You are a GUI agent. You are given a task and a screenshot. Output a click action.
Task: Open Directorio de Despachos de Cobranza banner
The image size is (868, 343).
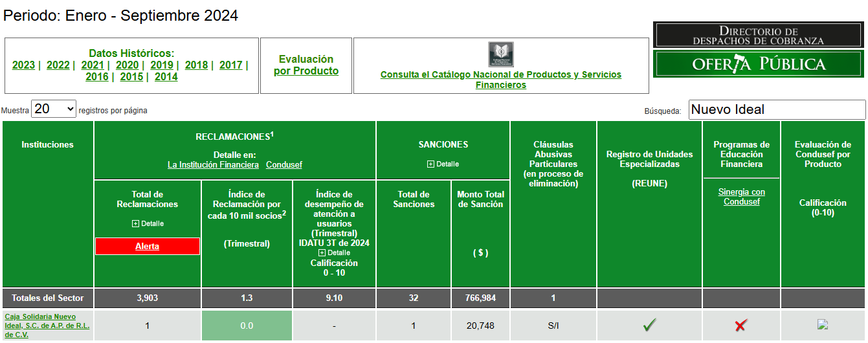point(759,35)
